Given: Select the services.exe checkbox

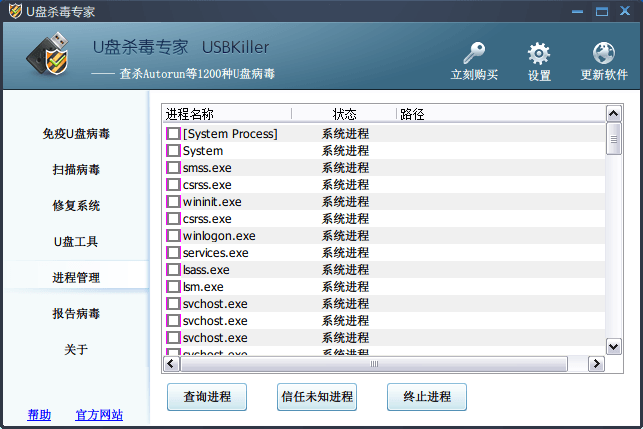Looking at the screenshot, I should click(x=173, y=253).
